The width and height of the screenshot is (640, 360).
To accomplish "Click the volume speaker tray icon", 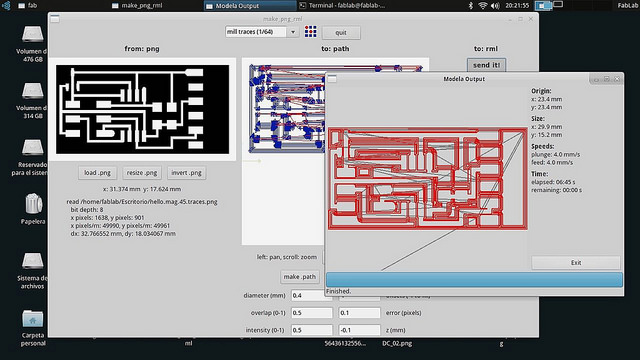I will click(x=495, y=5).
